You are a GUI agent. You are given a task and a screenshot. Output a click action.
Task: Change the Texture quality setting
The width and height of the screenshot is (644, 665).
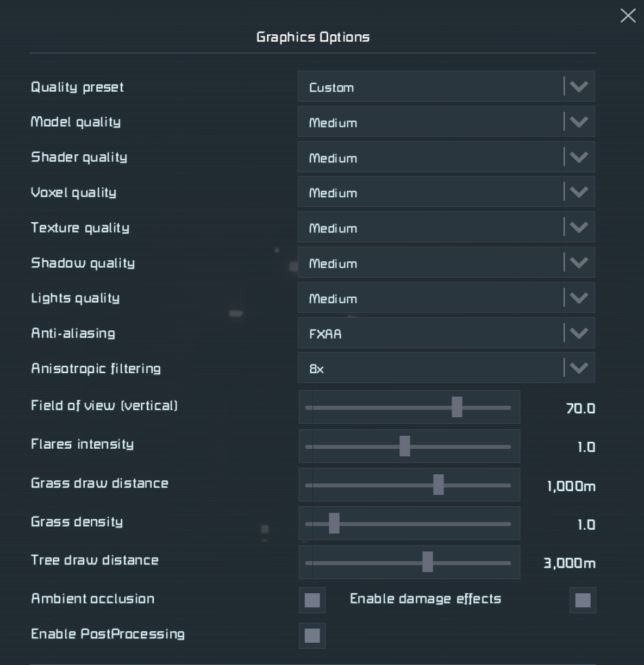[446, 228]
